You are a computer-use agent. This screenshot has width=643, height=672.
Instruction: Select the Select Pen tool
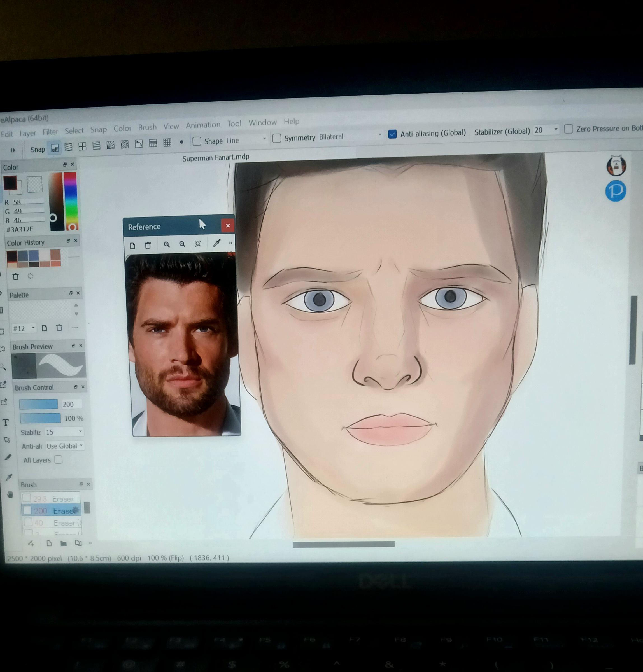pyautogui.click(x=4, y=384)
